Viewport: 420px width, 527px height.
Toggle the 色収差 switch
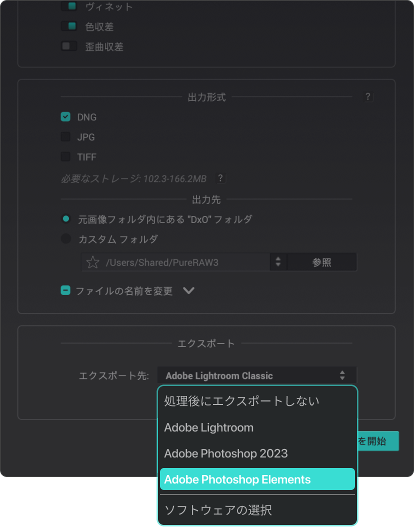pyautogui.click(x=69, y=26)
